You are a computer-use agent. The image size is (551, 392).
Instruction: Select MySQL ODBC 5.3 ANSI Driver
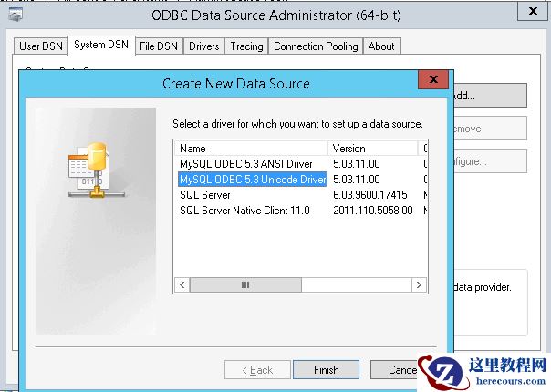pyautogui.click(x=245, y=164)
